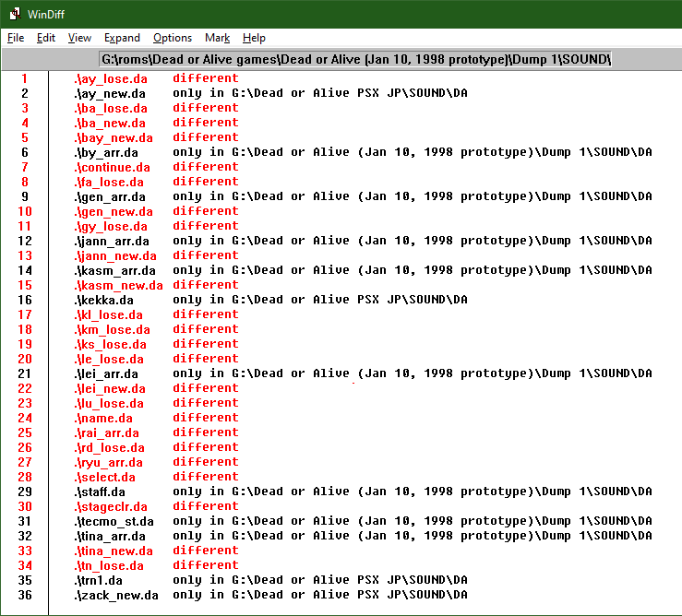Select the .\by_arr.da file entry
The height and width of the screenshot is (616, 682).
point(106,152)
